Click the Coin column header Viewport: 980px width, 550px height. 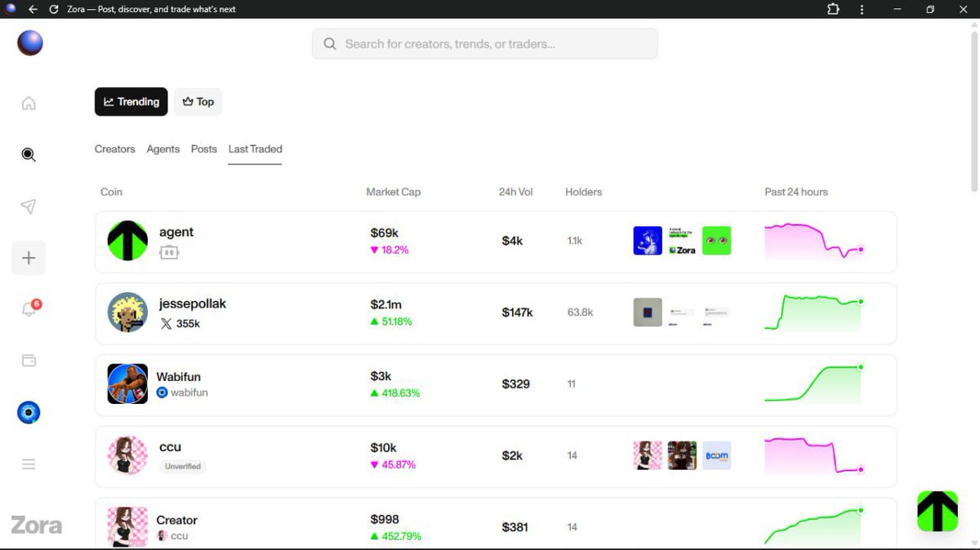tap(111, 192)
